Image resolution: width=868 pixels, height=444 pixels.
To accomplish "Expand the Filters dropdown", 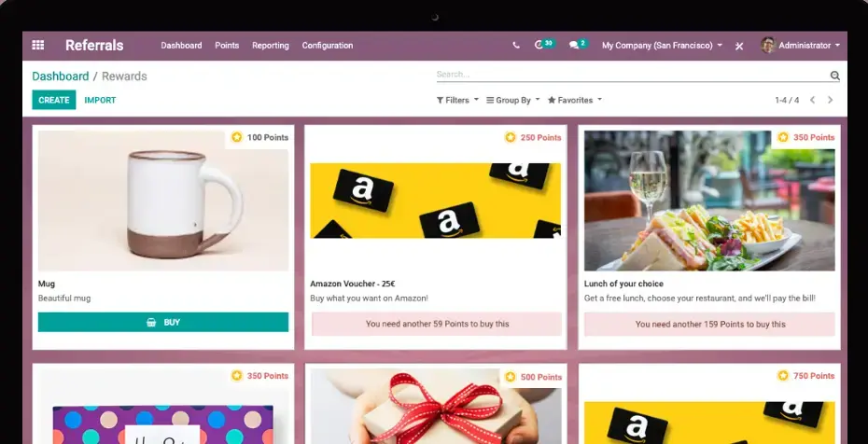I will pyautogui.click(x=457, y=100).
